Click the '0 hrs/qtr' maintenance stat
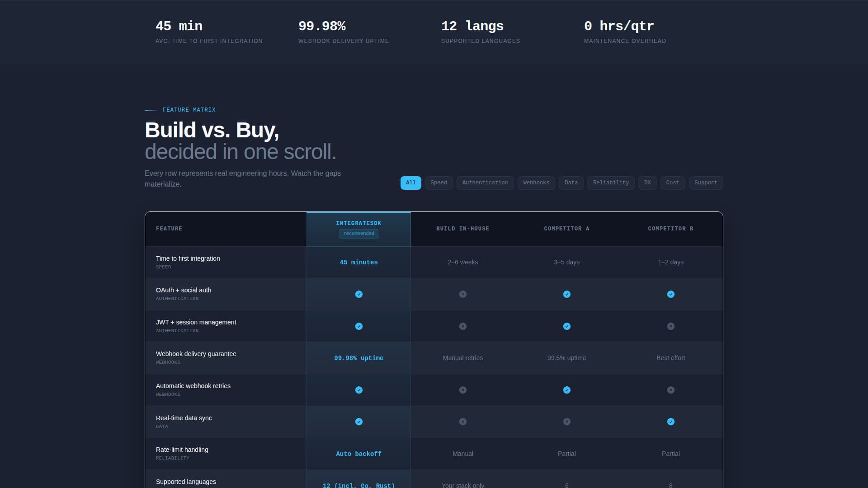Screen dimensions: 868x488 click(x=619, y=26)
